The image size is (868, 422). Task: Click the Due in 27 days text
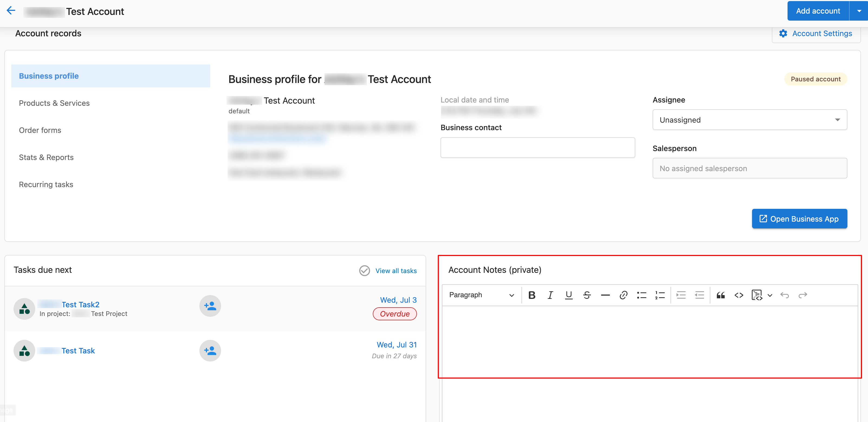(x=394, y=356)
